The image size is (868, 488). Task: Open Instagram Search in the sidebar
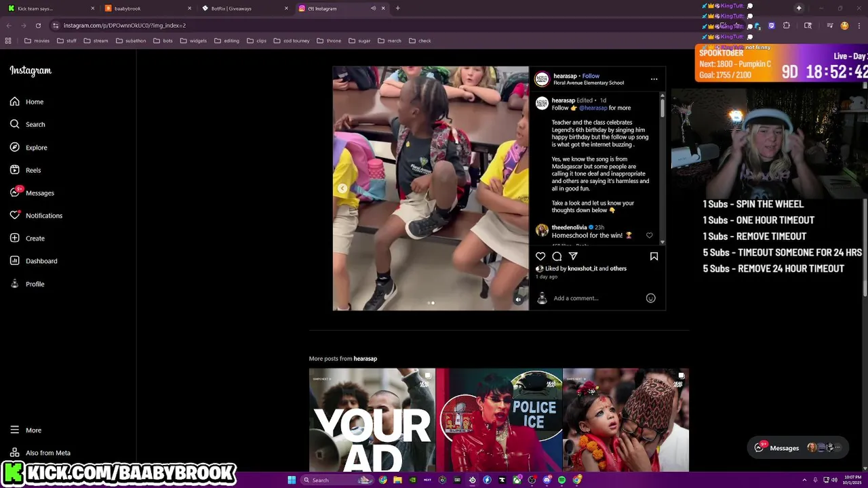(28, 124)
